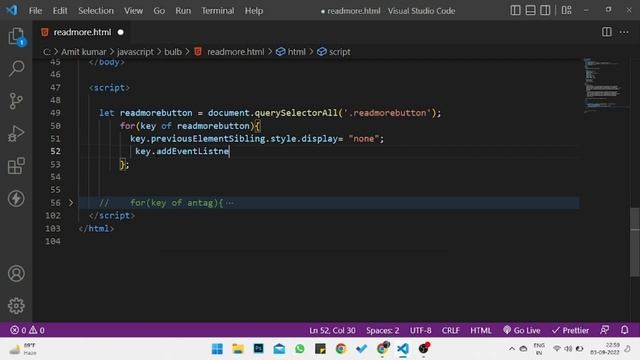Click the Prettier status item
The image size is (640, 360).
tap(570, 330)
